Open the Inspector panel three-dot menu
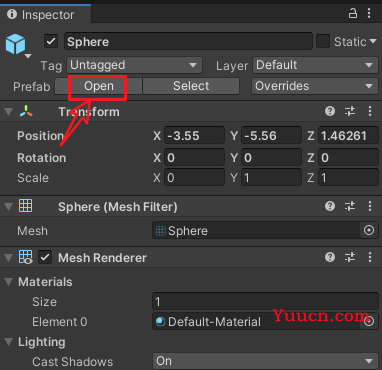382x370 pixels. [x=369, y=14]
